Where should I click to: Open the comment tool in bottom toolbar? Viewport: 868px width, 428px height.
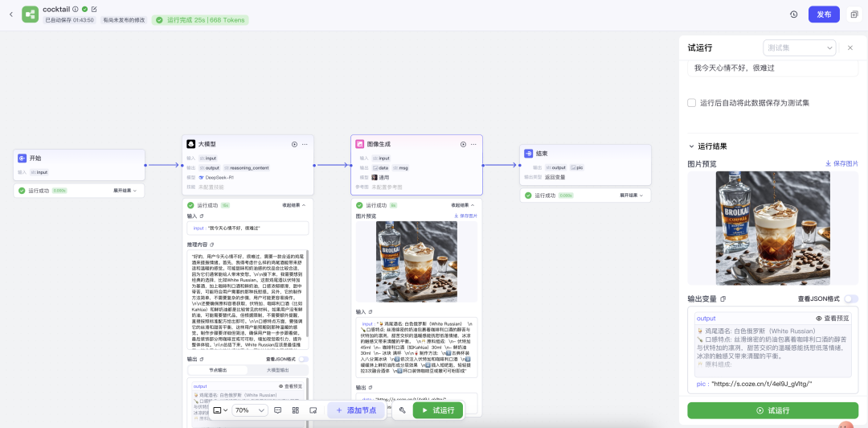278,410
